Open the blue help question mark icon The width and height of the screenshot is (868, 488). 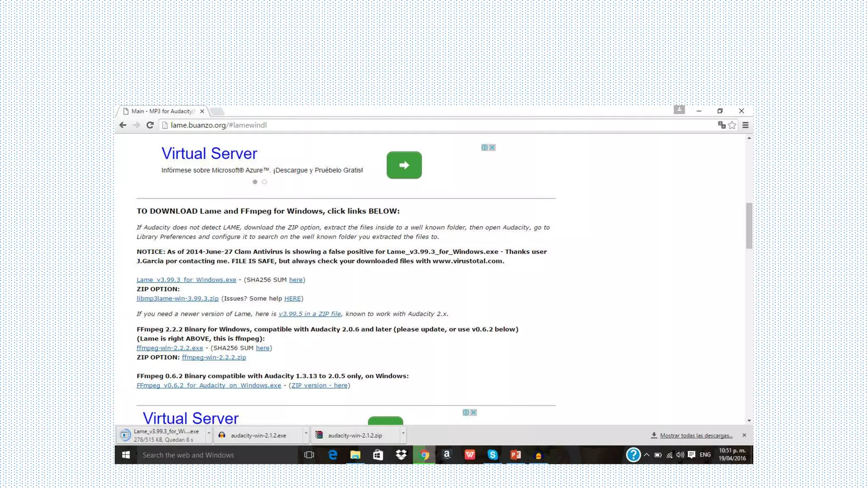633,455
